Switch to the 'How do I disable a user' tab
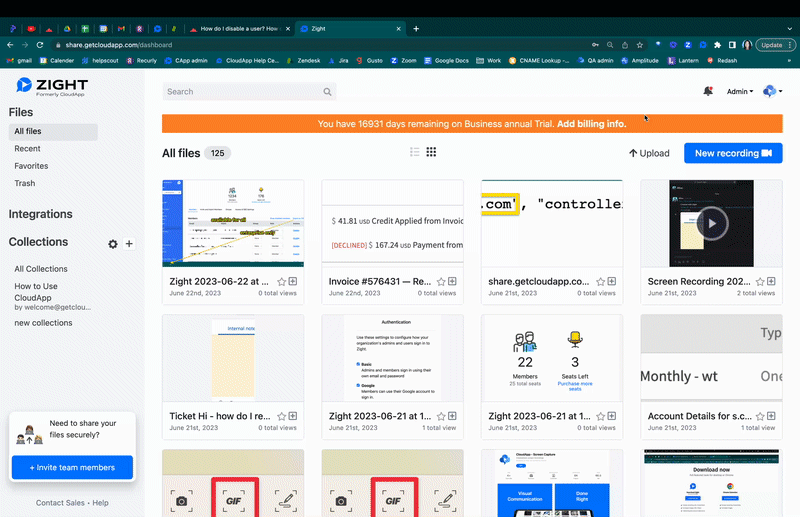The width and height of the screenshot is (800, 517). [239, 29]
